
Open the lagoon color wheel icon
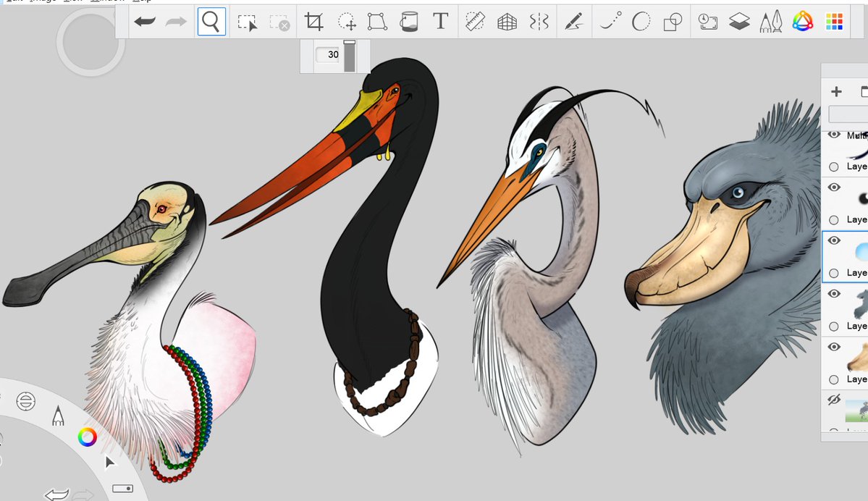[x=87, y=437]
